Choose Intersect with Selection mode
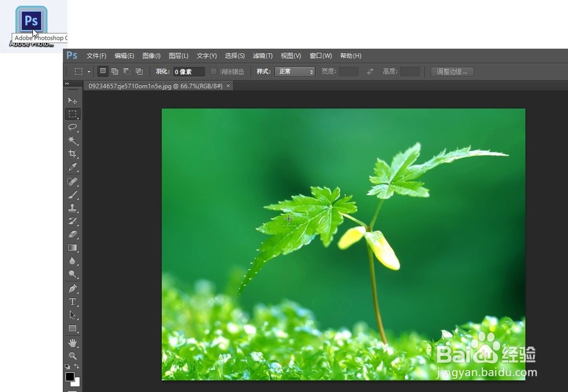Viewport: 568px width, 392px height. pos(139,72)
